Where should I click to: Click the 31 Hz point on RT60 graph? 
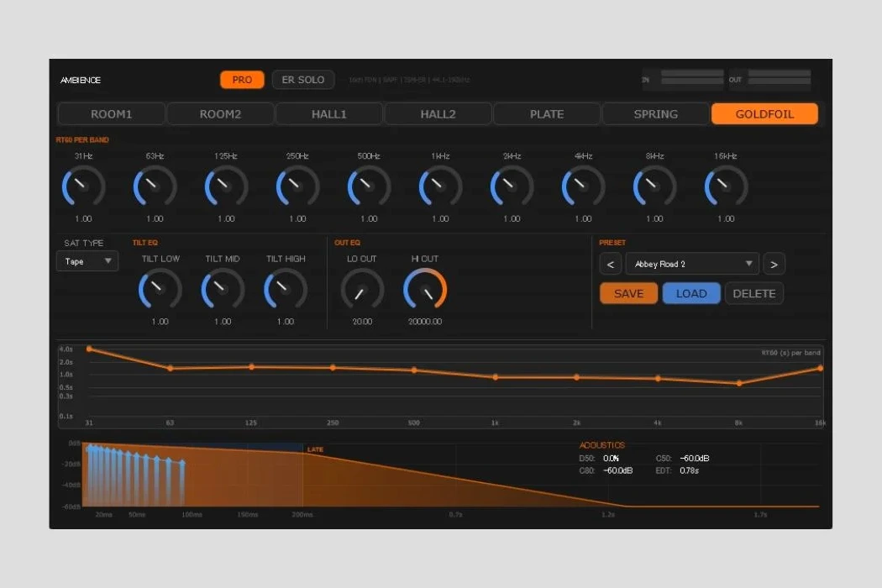[89, 349]
